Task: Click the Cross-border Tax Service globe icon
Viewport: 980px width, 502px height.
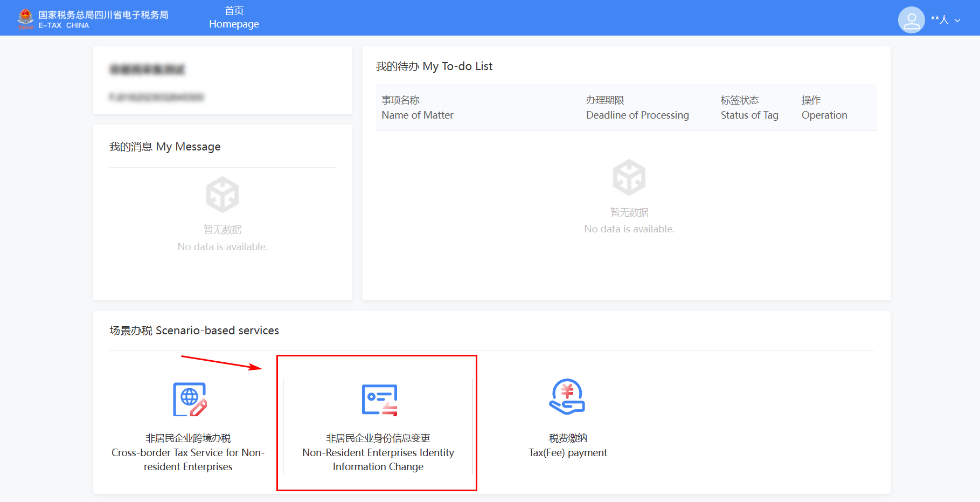Action: click(190, 400)
